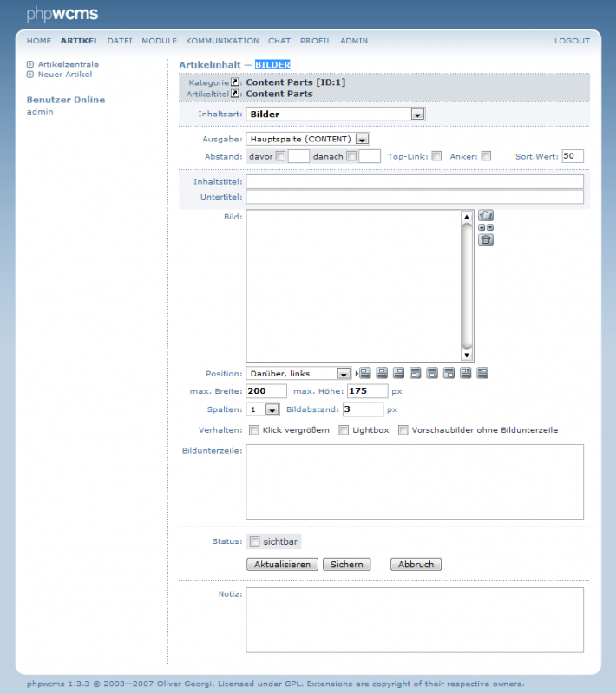Screen dimensions: 616x694
Task: Click into the Inhaltstitel text field
Action: [414, 181]
